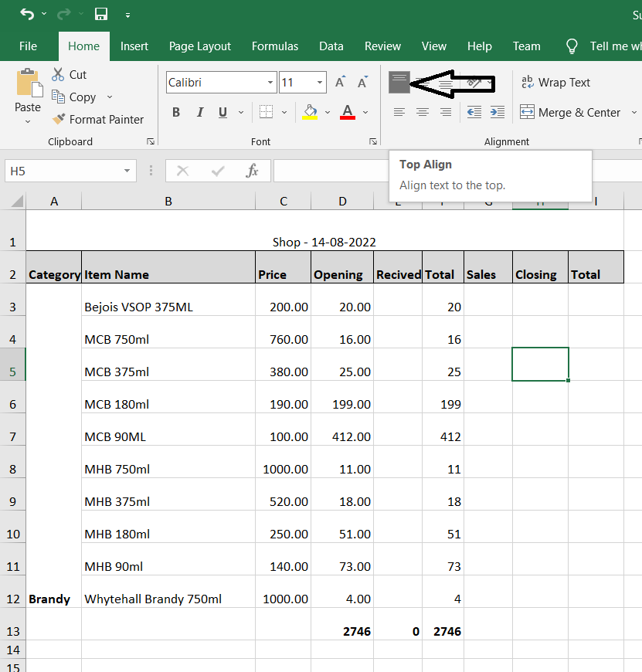Switch to the Review tab
642x672 pixels.
pyautogui.click(x=382, y=46)
